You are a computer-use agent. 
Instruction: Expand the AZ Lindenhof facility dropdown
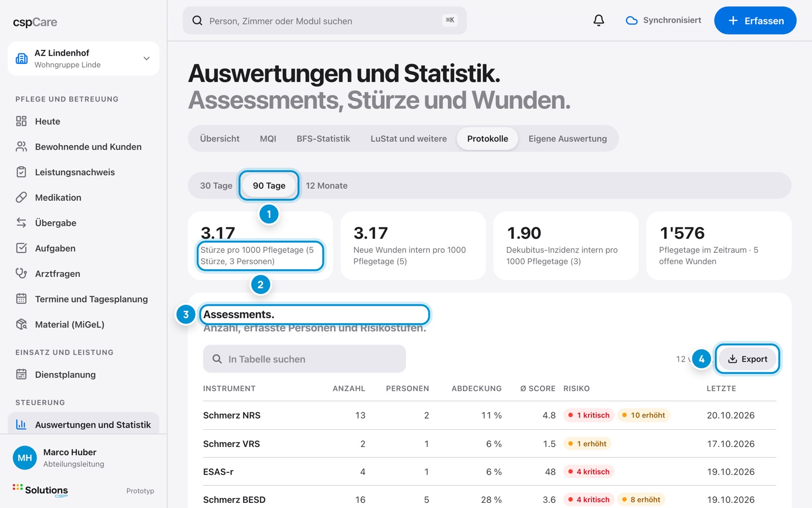pyautogui.click(x=147, y=58)
